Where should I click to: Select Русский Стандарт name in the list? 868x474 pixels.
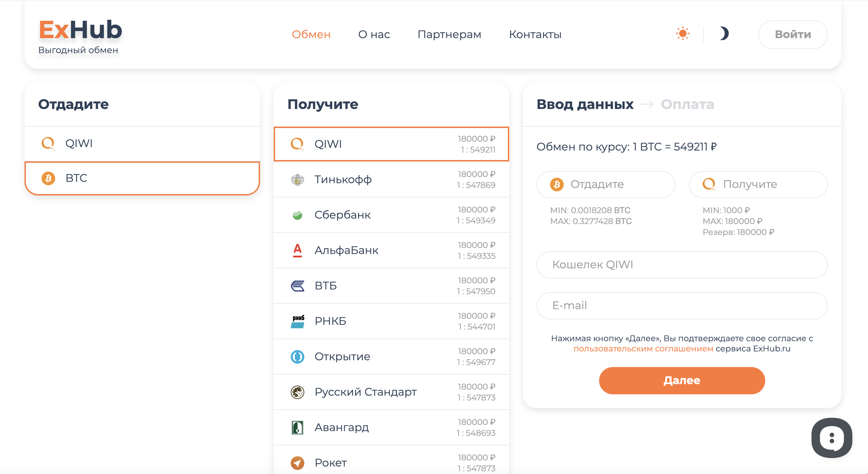(365, 392)
